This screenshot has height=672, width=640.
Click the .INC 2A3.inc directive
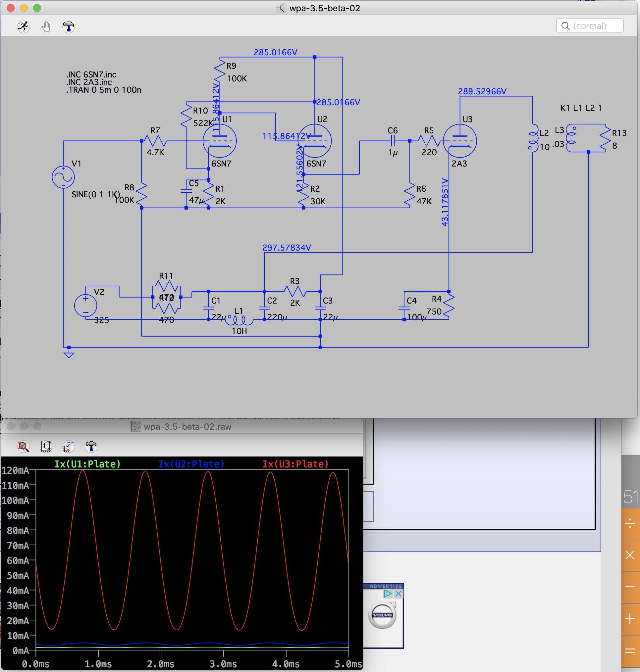(x=89, y=82)
